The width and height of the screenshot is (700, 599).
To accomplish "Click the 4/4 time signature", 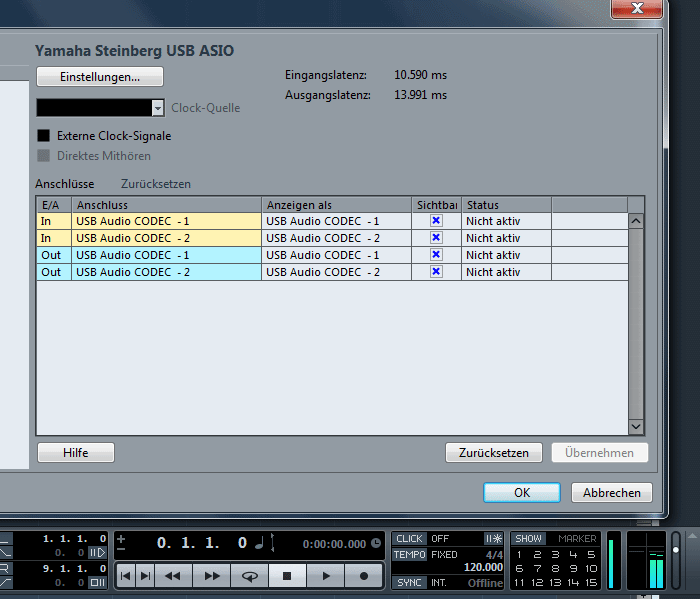I will (x=494, y=555).
